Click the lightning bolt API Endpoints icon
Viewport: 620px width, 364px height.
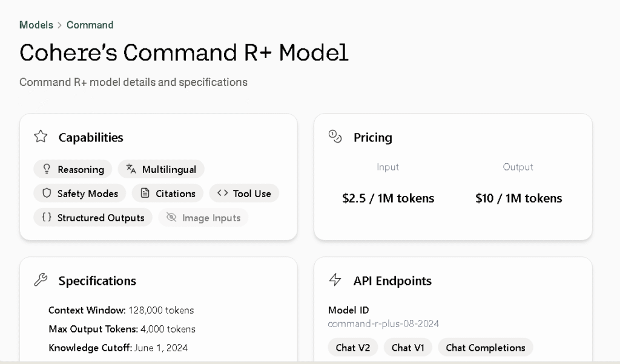pyautogui.click(x=335, y=280)
